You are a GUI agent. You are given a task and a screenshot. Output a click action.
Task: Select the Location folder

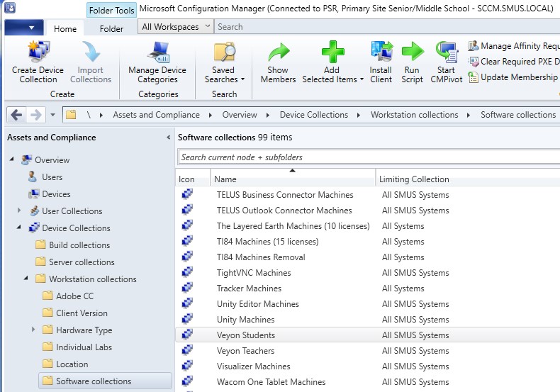point(72,364)
